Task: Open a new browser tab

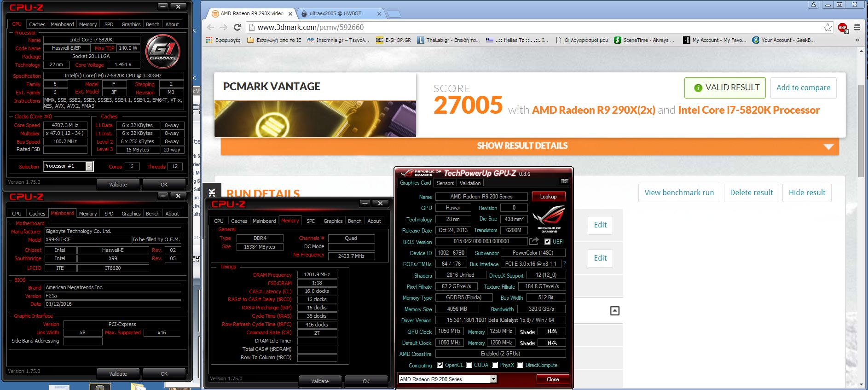Action: [393, 14]
